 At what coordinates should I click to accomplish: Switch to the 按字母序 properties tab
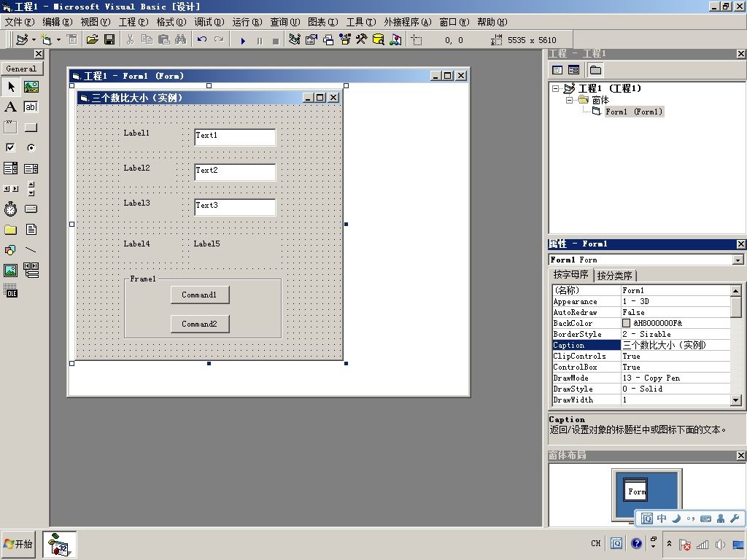[x=570, y=275]
